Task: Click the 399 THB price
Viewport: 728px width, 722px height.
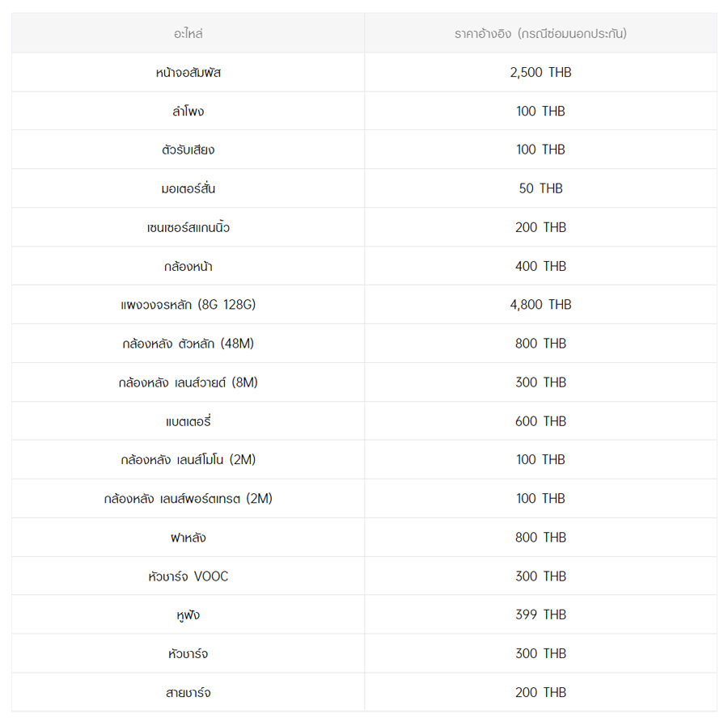Action: click(x=540, y=615)
